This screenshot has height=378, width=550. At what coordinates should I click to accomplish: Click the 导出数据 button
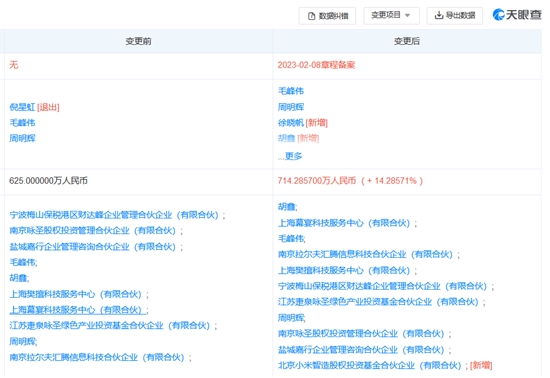[455, 15]
